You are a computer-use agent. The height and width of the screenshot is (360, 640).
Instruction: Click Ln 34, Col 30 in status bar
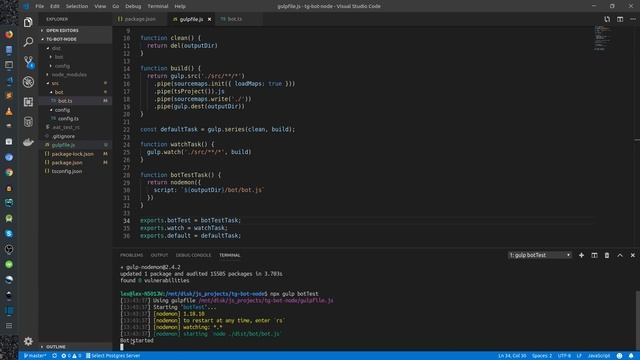click(x=512, y=356)
